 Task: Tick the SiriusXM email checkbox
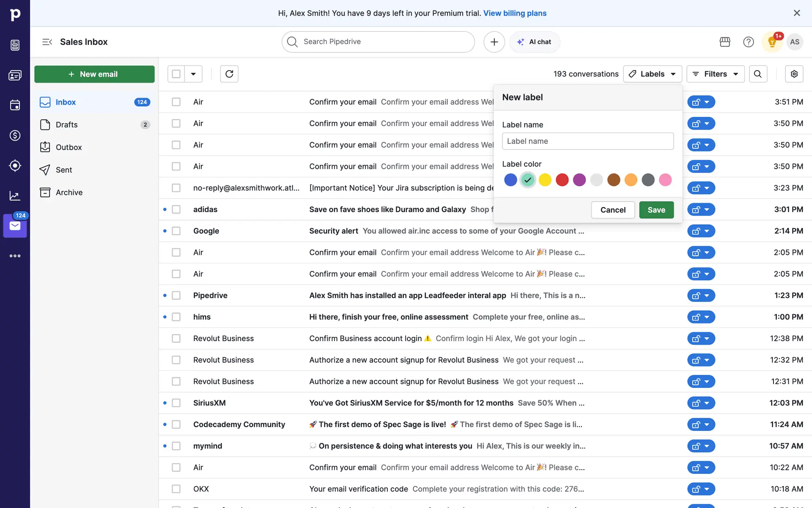tap(176, 403)
